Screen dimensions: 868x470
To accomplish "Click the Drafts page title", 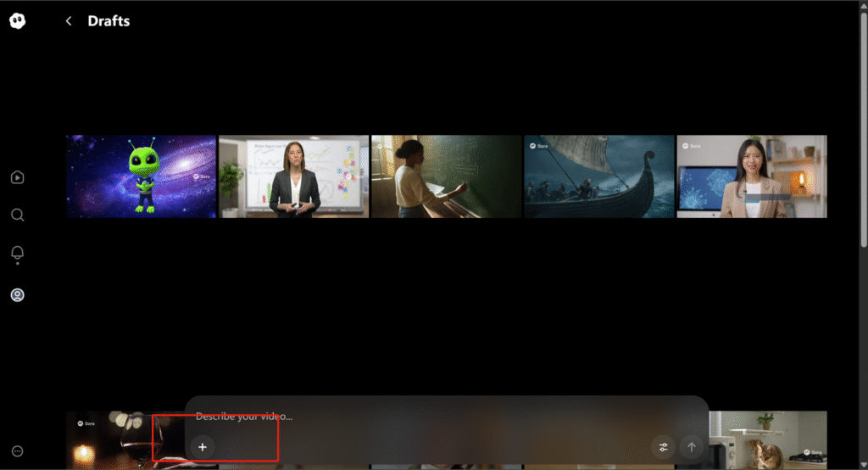I will click(x=108, y=21).
